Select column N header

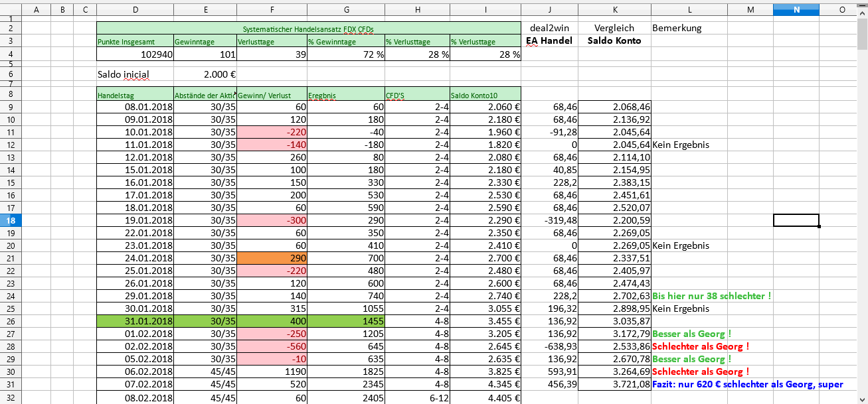pyautogui.click(x=796, y=9)
